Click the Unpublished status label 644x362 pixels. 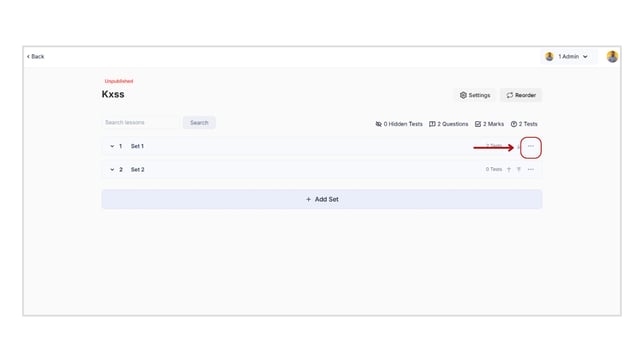(x=119, y=81)
